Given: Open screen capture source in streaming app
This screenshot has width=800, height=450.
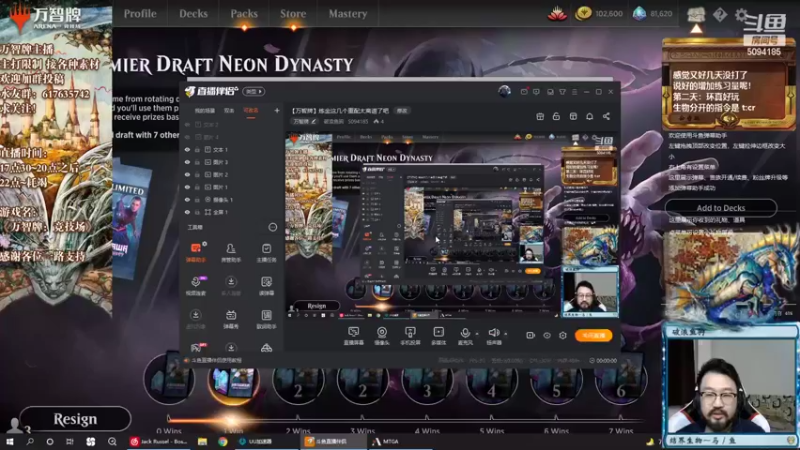Looking at the screenshot, I should [353, 335].
